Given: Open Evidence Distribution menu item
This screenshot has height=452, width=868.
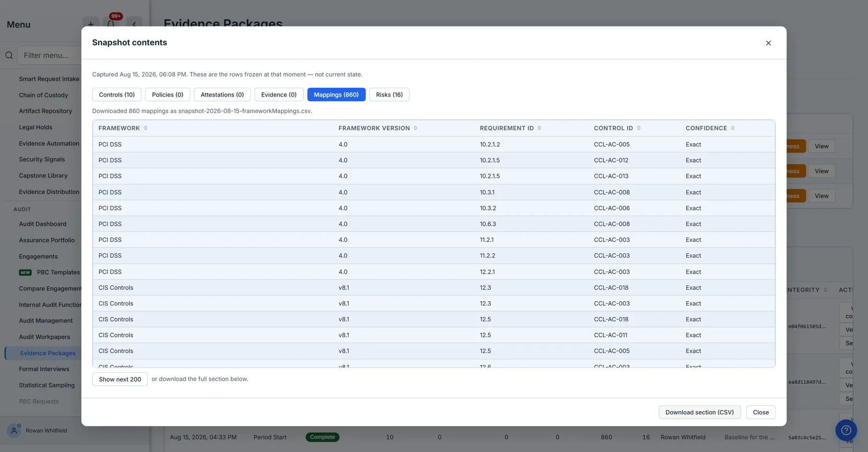Looking at the screenshot, I should tap(49, 192).
